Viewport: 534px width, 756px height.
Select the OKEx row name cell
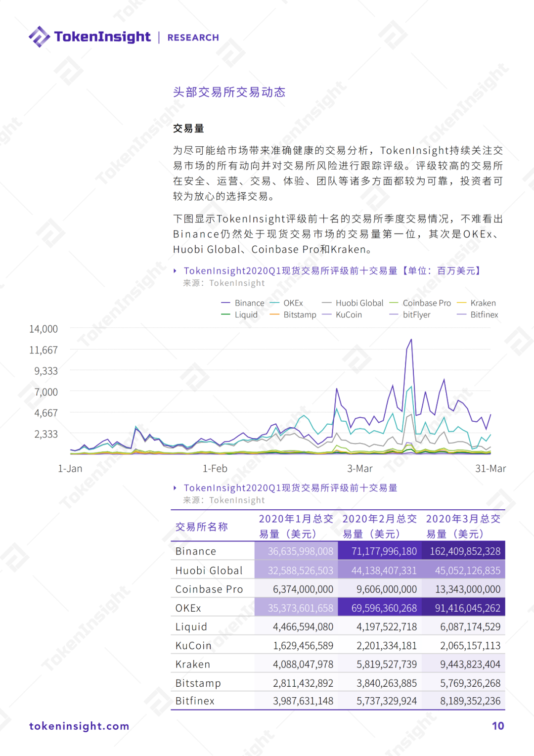point(213,608)
